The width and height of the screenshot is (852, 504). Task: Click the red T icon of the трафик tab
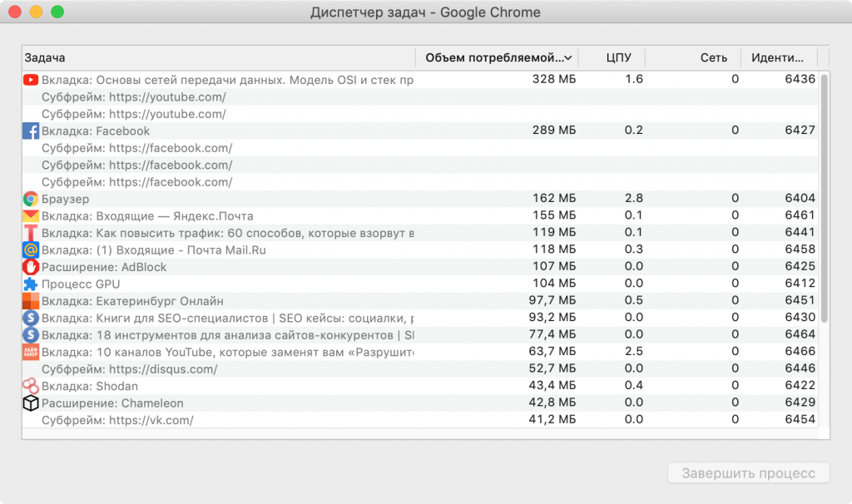point(31,233)
